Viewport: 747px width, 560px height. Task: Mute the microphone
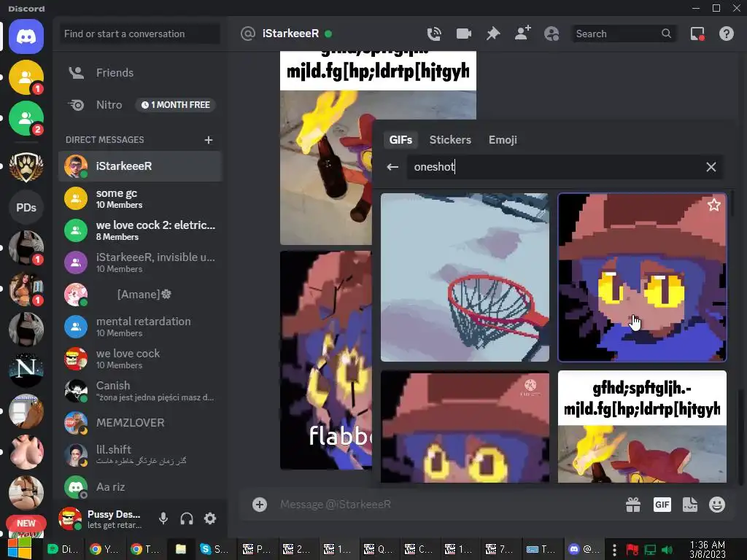click(163, 518)
